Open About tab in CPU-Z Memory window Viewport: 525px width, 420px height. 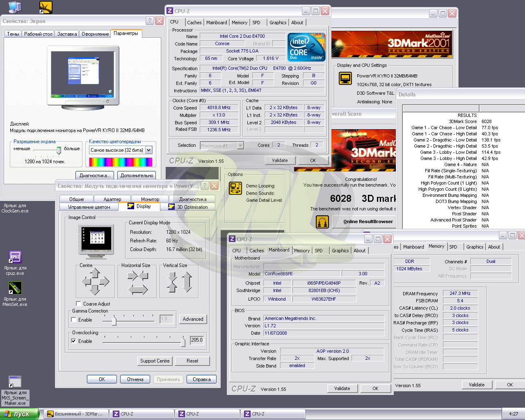(x=494, y=247)
